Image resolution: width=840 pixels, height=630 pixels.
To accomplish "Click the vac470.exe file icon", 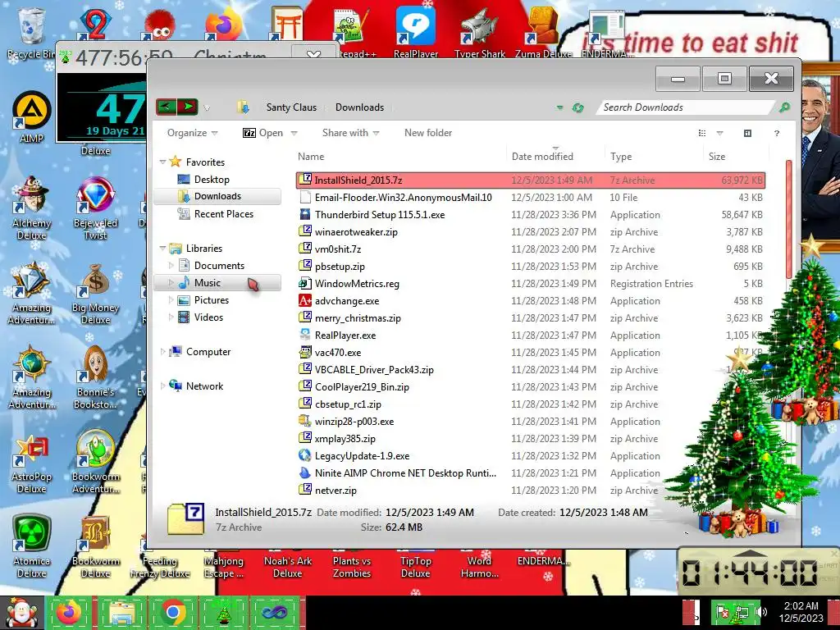I will pos(305,352).
